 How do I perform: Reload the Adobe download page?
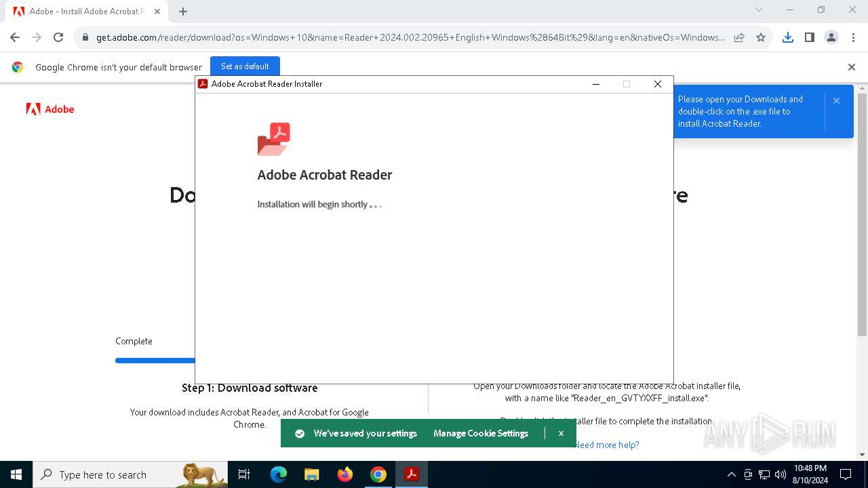coord(58,38)
